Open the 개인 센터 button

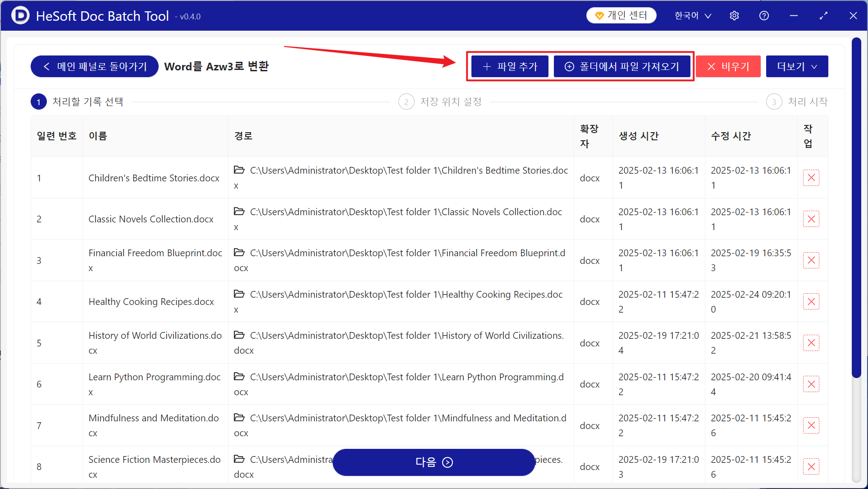pos(621,16)
